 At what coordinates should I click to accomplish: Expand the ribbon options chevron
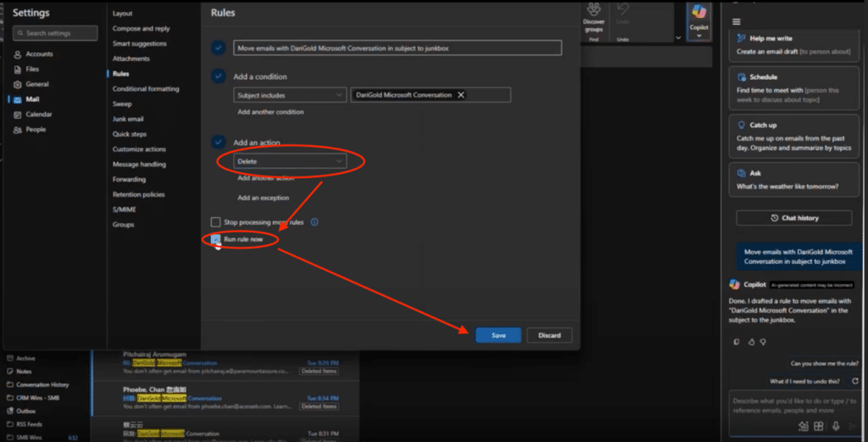(x=677, y=37)
